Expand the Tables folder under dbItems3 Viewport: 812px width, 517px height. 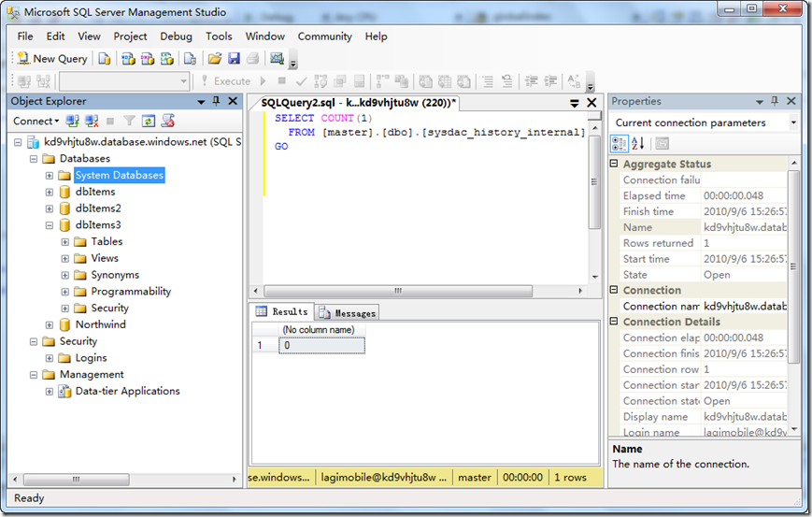coord(65,242)
